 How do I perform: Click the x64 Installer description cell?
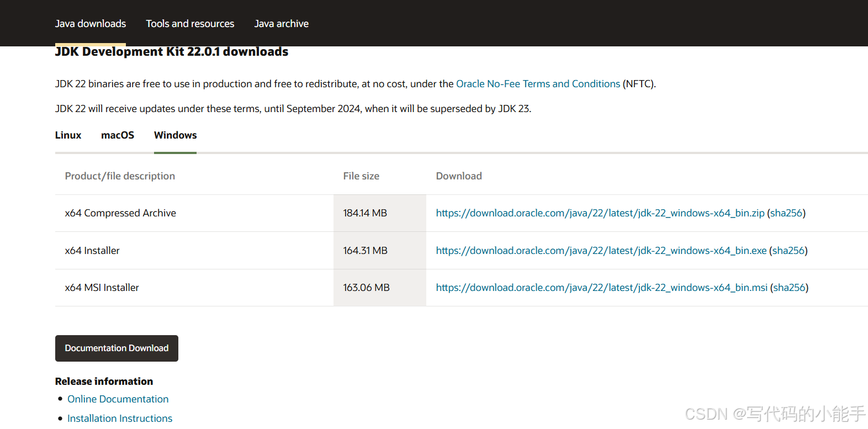pos(194,251)
